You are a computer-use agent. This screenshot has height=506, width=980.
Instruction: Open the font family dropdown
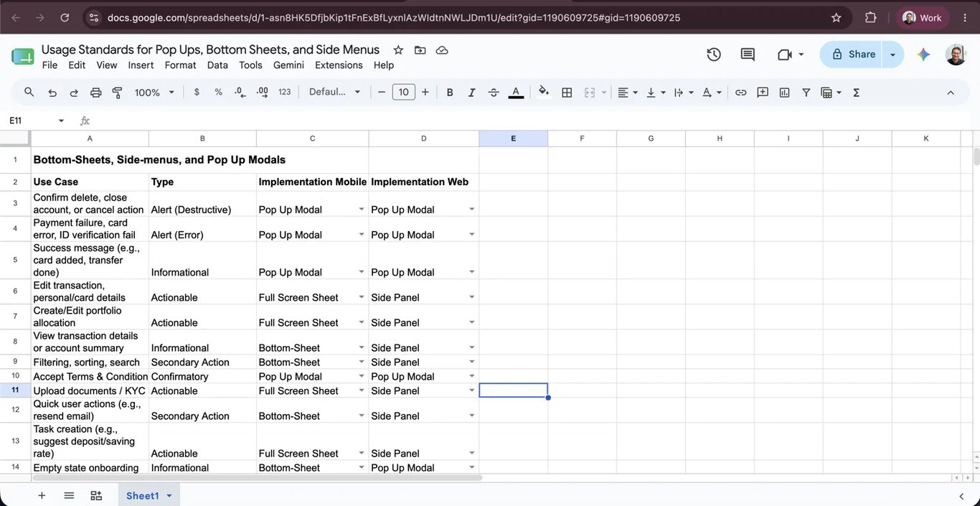(x=334, y=92)
